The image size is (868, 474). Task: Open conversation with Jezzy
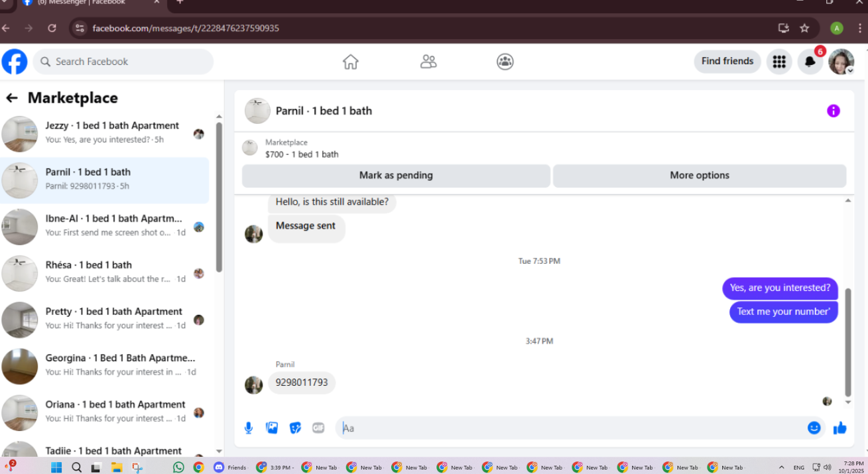point(105,133)
